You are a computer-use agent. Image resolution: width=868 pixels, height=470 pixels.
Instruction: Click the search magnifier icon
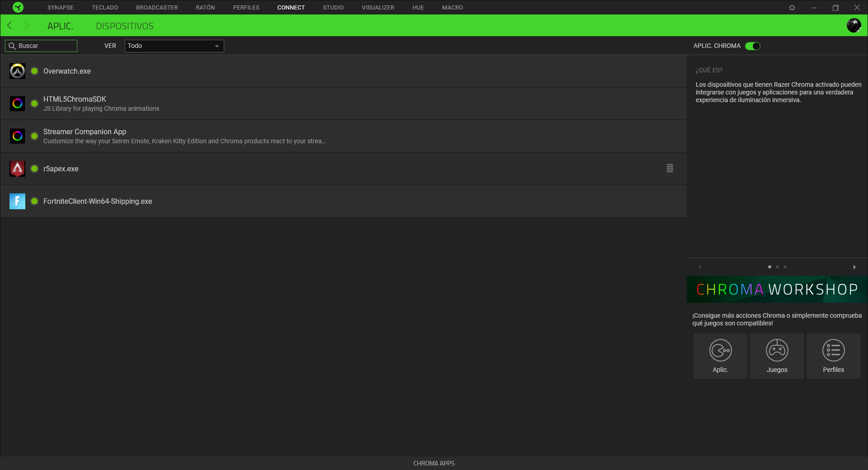tap(12, 46)
